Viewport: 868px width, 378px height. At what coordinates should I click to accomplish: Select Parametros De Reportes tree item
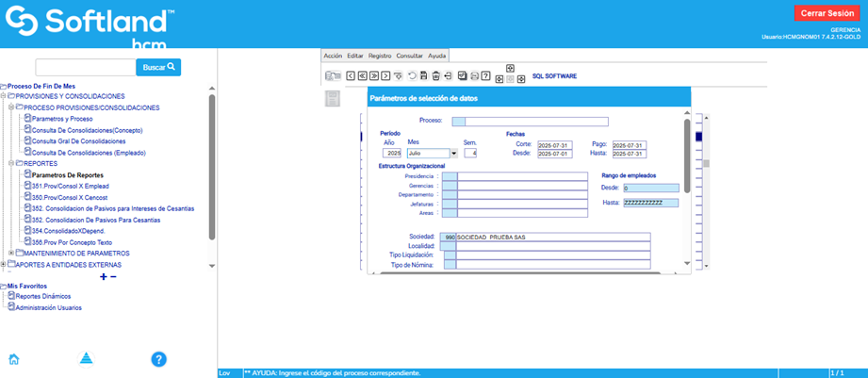tap(68, 175)
